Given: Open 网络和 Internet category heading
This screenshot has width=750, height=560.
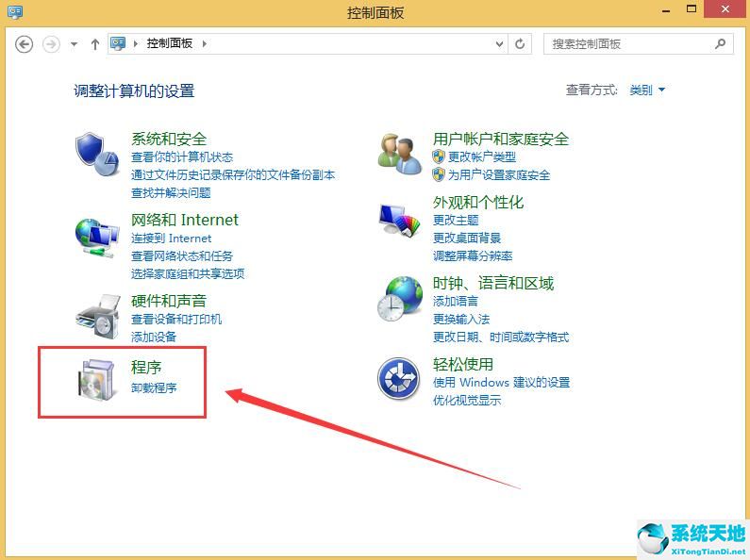Looking at the screenshot, I should pos(185,220).
